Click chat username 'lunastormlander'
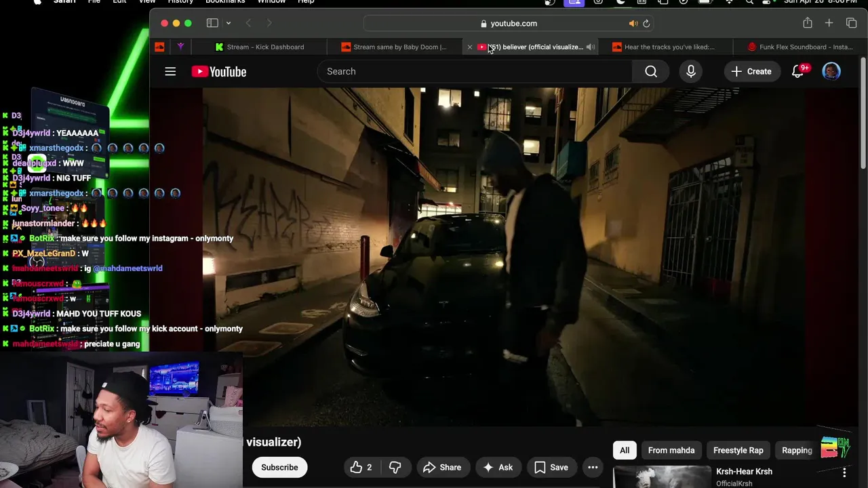The image size is (868, 488). coord(45,224)
